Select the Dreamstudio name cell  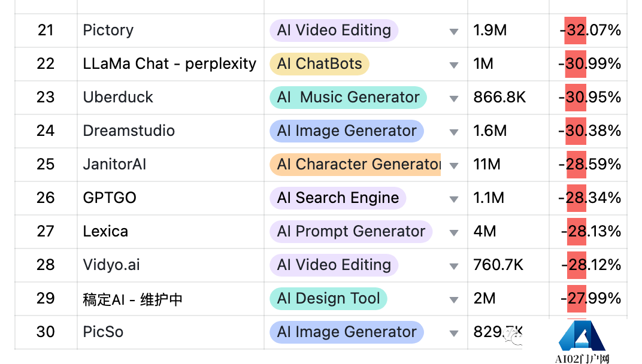click(171, 132)
